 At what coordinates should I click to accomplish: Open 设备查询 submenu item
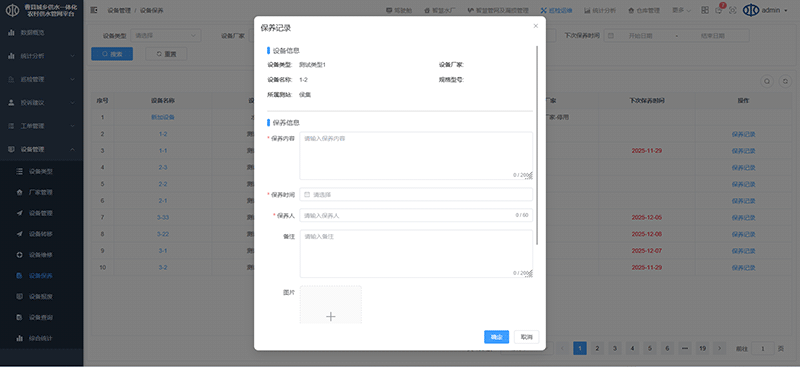[41, 317]
